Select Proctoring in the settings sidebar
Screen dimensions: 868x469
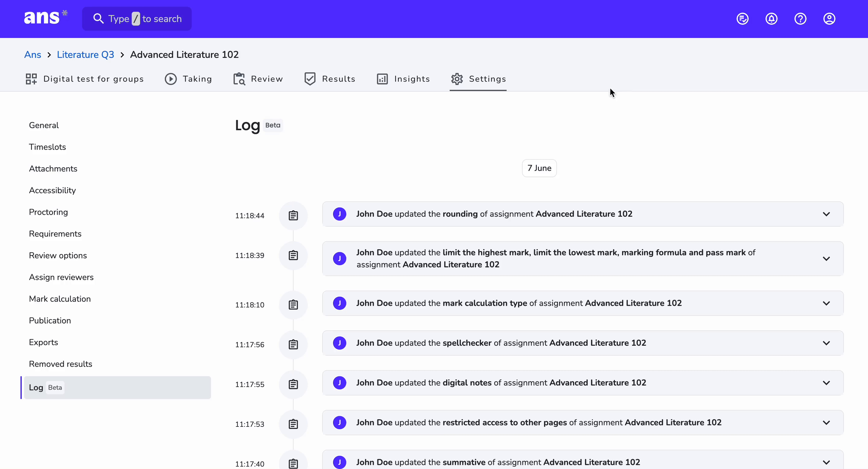(49, 212)
